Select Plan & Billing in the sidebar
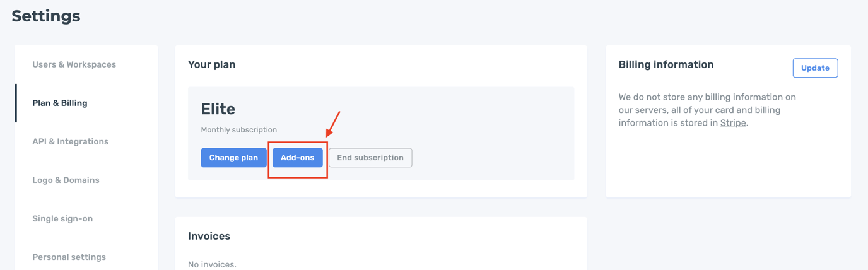 click(60, 103)
